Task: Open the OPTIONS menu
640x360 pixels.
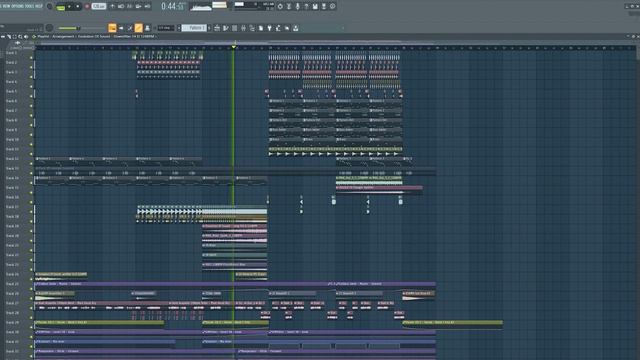Action: pos(18,6)
